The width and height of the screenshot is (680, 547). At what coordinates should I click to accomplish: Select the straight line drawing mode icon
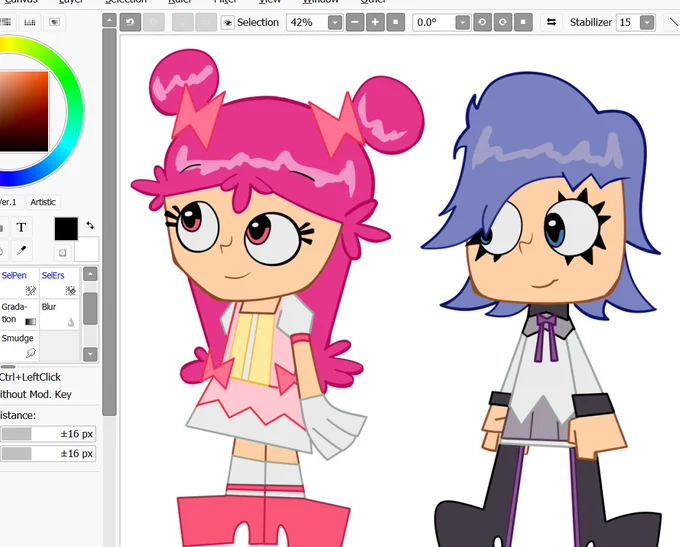tap(674, 22)
